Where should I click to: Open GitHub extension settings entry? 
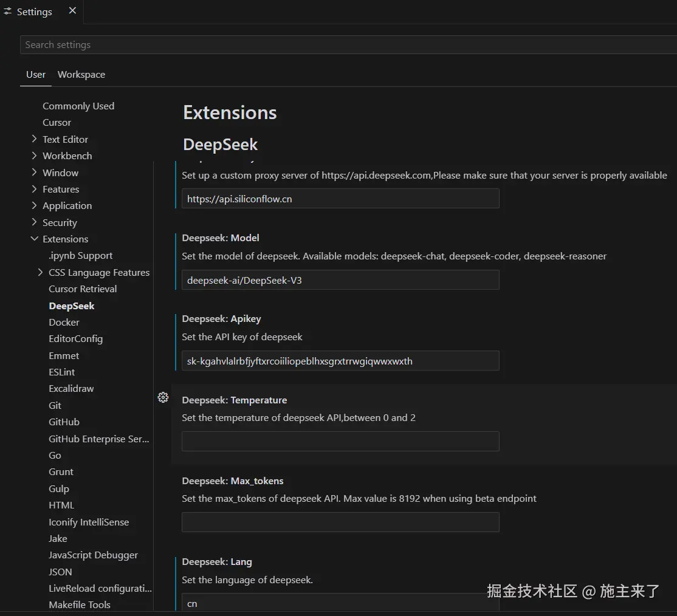click(x=64, y=422)
